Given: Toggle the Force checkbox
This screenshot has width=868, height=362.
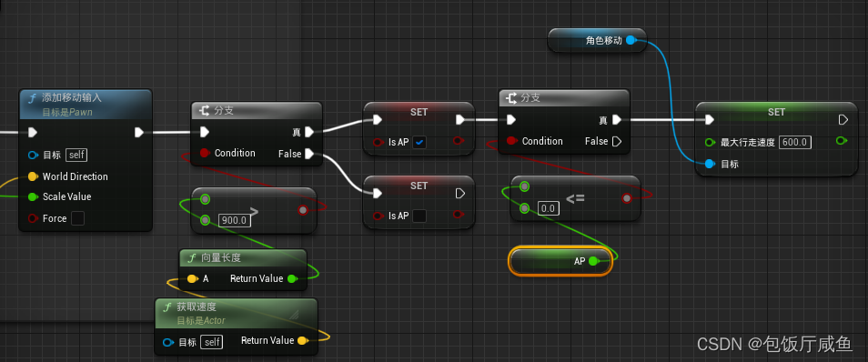Looking at the screenshot, I should (78, 218).
